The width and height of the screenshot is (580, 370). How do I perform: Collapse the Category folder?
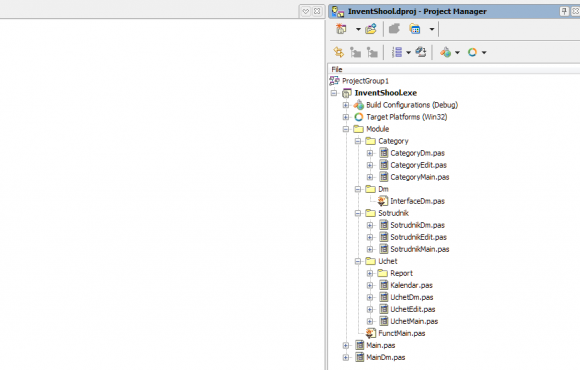pos(358,141)
